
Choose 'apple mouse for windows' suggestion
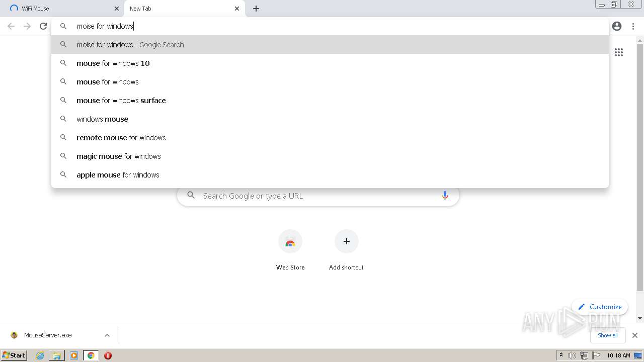[330, 174]
